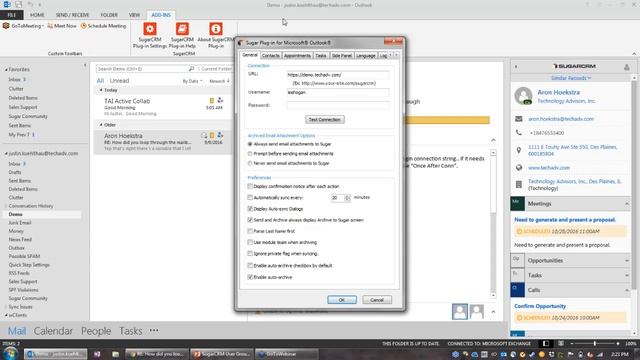
Task: Click Aron Hoekstra's avatar in Sugar panel
Action: pos(523,96)
